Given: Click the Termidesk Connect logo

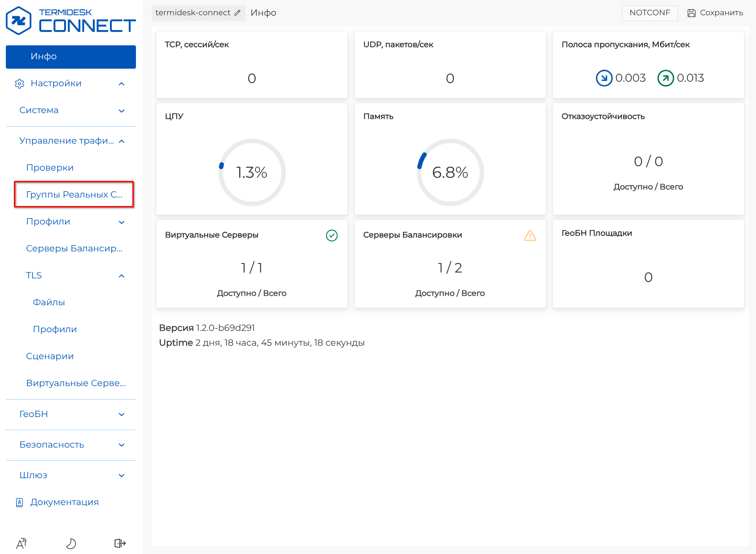Looking at the screenshot, I should tap(70, 21).
